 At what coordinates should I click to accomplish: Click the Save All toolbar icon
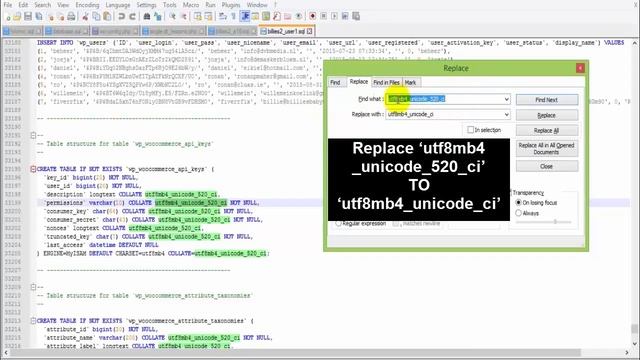[x=39, y=16]
